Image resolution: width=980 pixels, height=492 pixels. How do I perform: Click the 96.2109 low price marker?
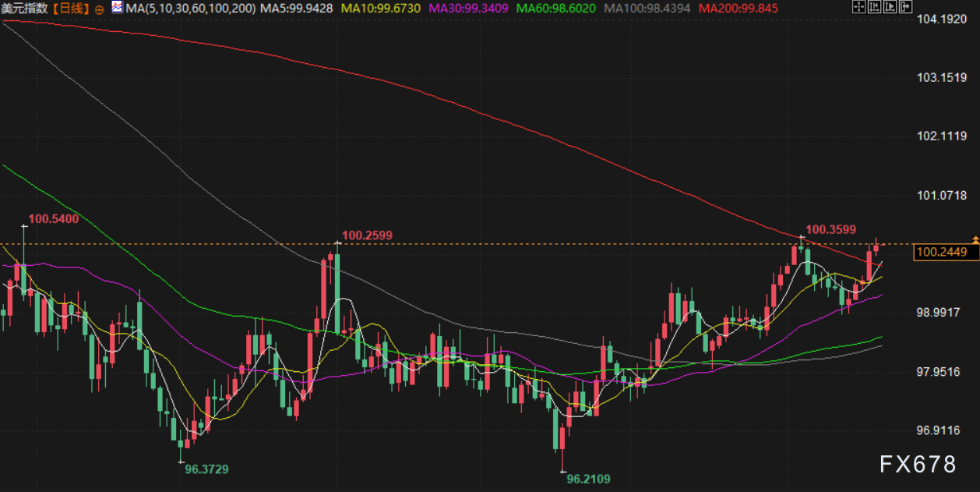coord(588,479)
